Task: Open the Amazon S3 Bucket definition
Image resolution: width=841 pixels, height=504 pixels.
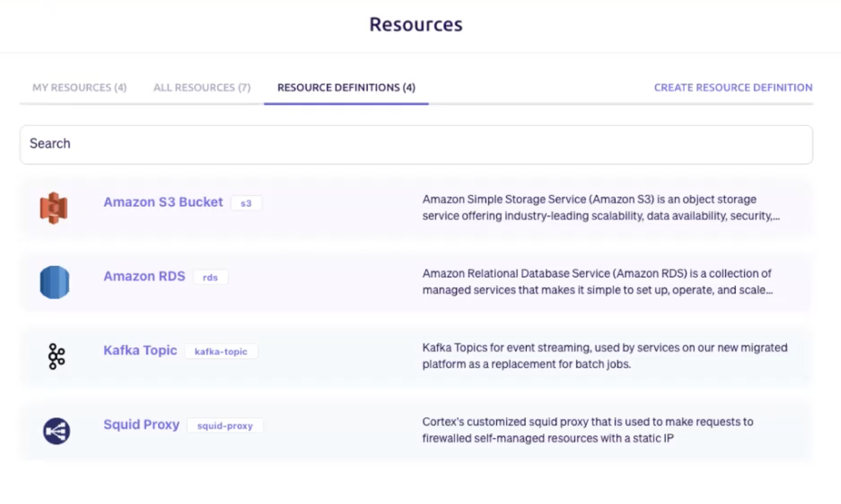Action: (163, 202)
